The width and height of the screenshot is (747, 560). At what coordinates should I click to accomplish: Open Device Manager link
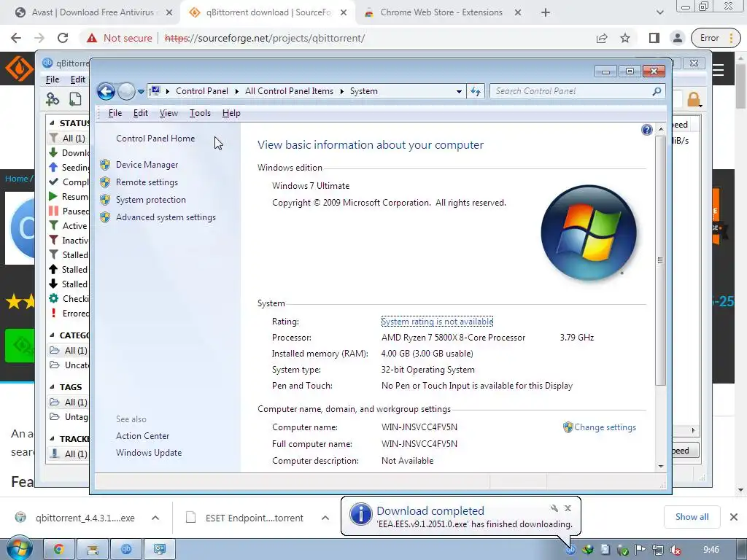147,165
